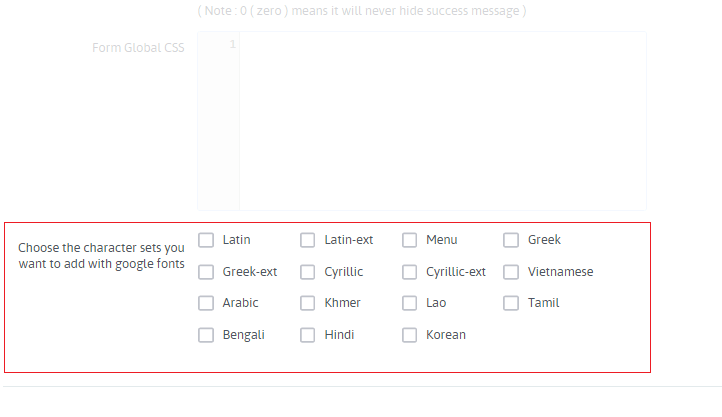
Task: Toggle the Hindi character set checkbox
Action: click(x=308, y=335)
